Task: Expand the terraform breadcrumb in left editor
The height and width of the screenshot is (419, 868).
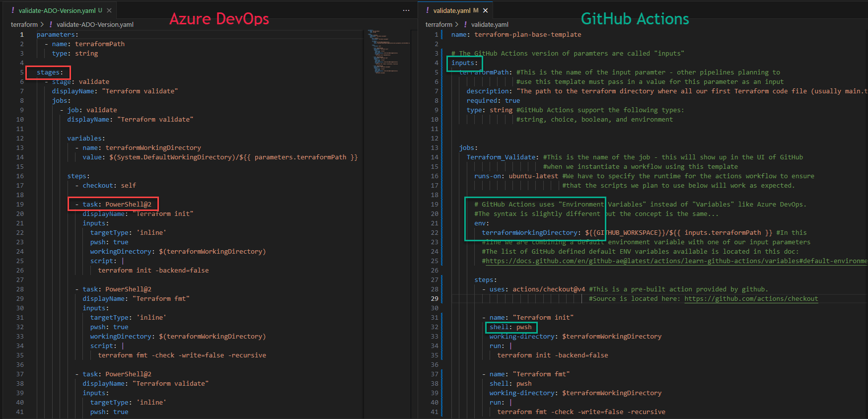Action: point(24,24)
